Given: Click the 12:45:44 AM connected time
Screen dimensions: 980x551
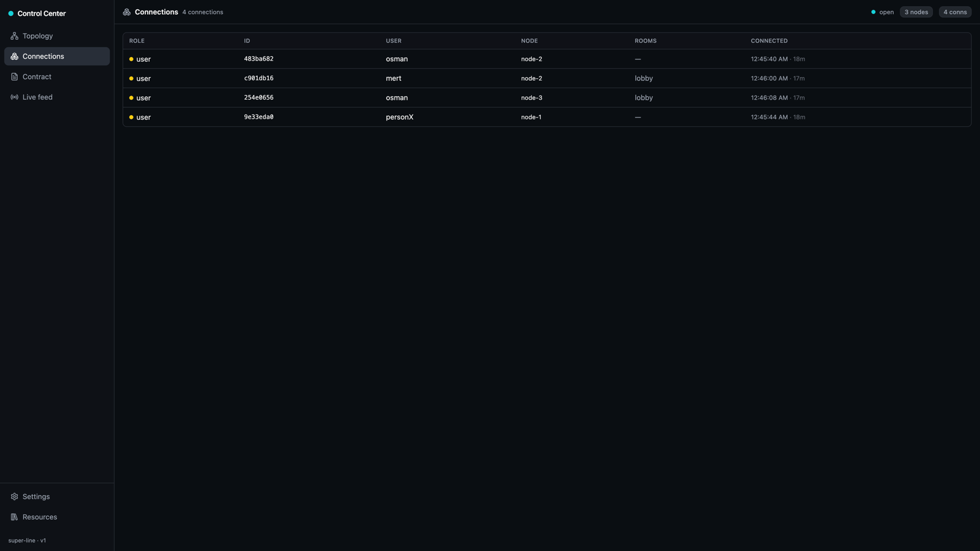Looking at the screenshot, I should tap(769, 117).
